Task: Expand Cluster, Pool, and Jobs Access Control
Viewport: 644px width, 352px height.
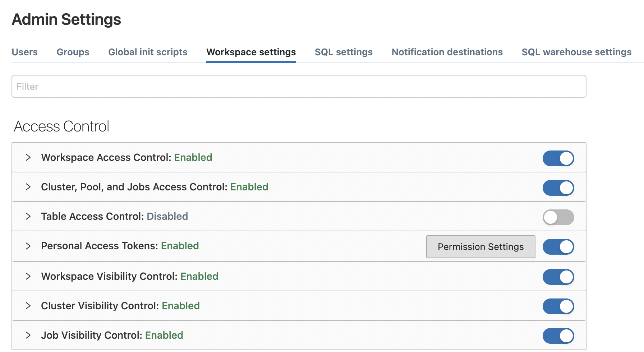Action: [x=28, y=187]
